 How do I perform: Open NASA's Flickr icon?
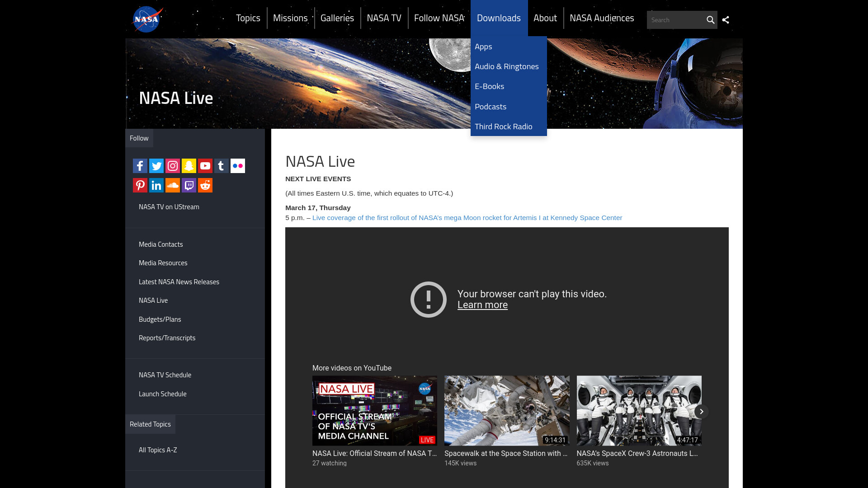[238, 166]
